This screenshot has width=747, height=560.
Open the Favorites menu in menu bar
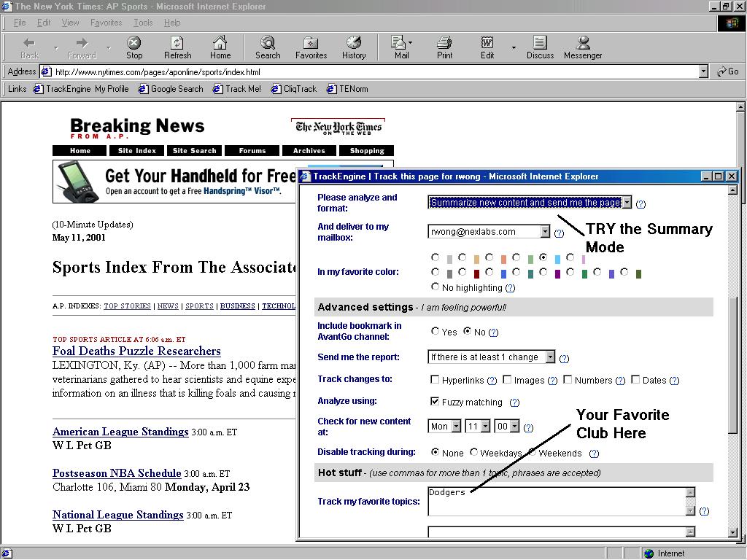[107, 23]
